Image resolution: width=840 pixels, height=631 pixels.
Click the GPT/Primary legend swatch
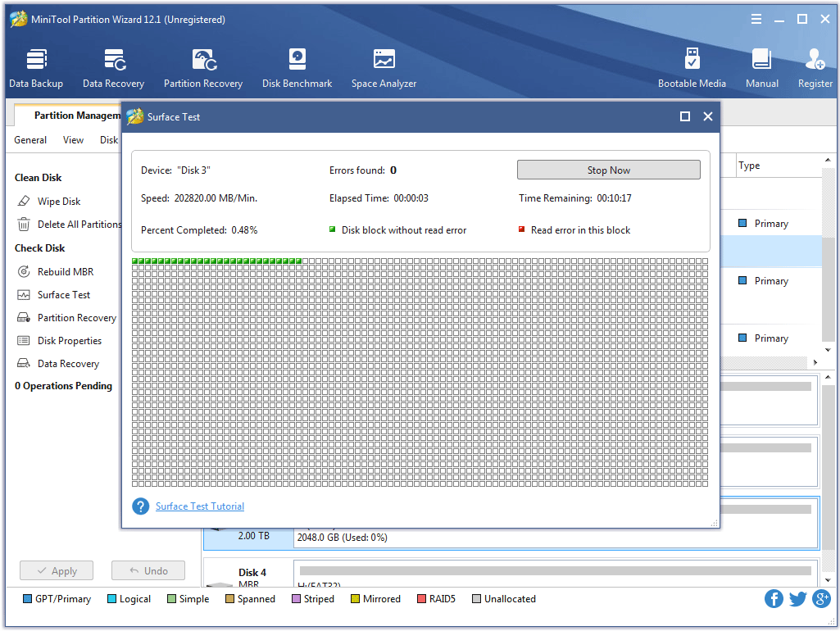click(x=27, y=599)
